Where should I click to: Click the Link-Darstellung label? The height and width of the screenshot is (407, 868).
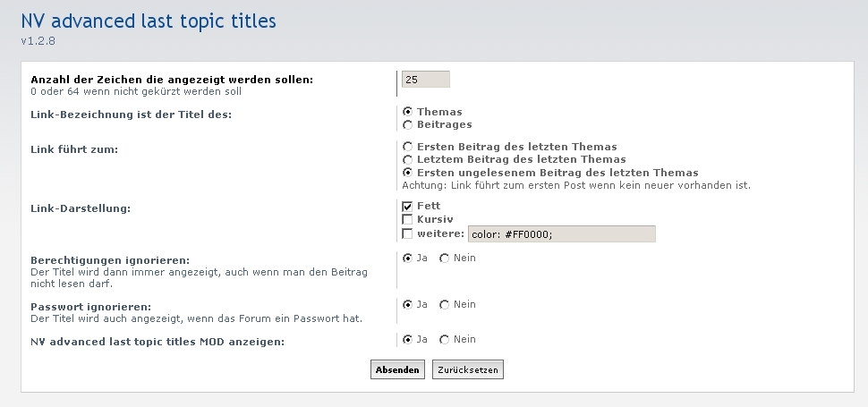pos(81,208)
